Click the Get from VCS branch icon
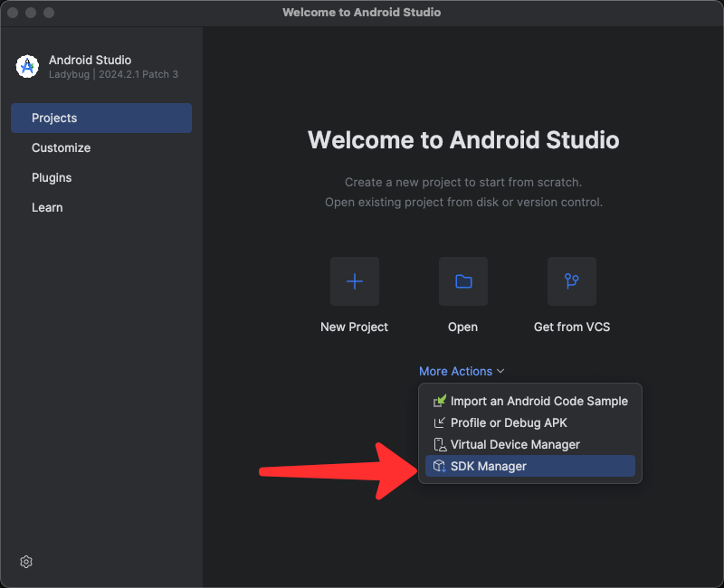The width and height of the screenshot is (724, 588). tap(572, 281)
